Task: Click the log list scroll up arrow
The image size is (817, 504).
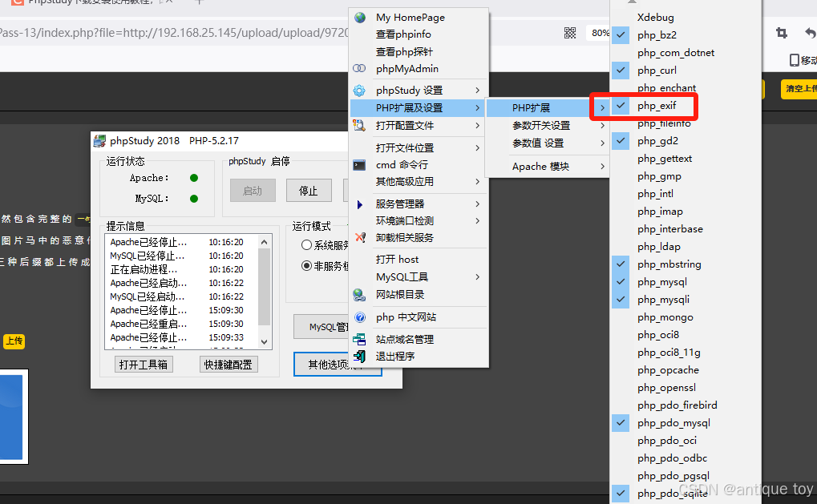Action: pyautogui.click(x=264, y=242)
